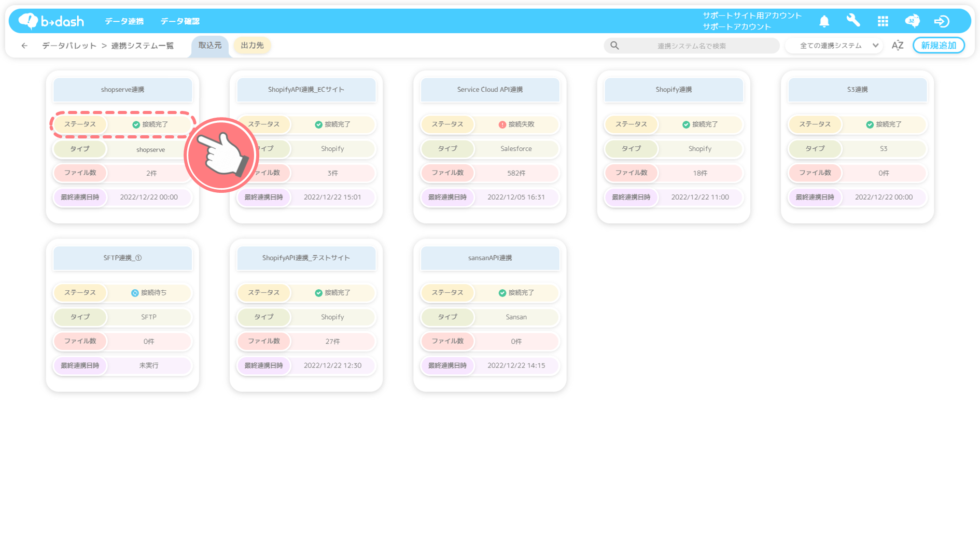This screenshot has width=980, height=551.
Task: Click the 未実行 last-sync value
Action: pos(149,366)
